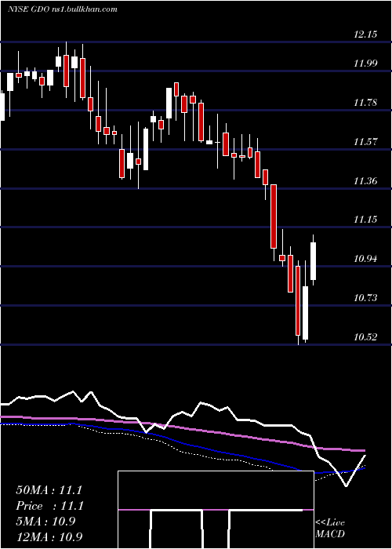Click the 12MA : 10.9 readout

pyautogui.click(x=49, y=536)
